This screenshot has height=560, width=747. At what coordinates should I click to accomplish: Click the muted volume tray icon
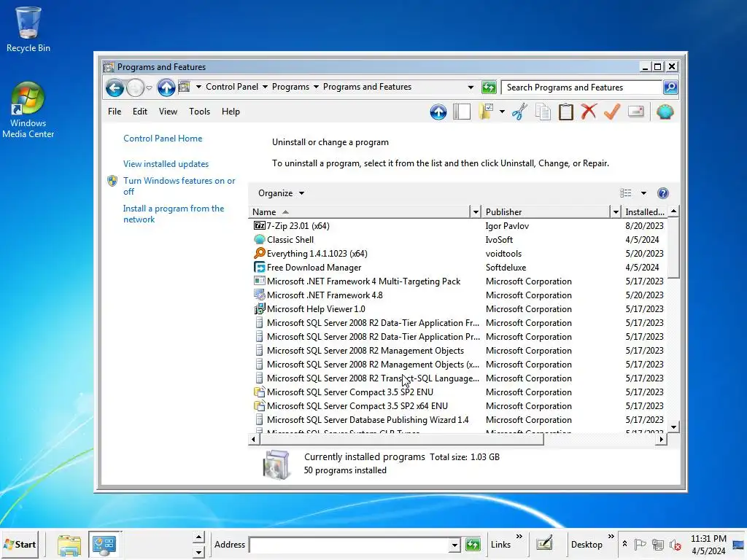coord(675,545)
